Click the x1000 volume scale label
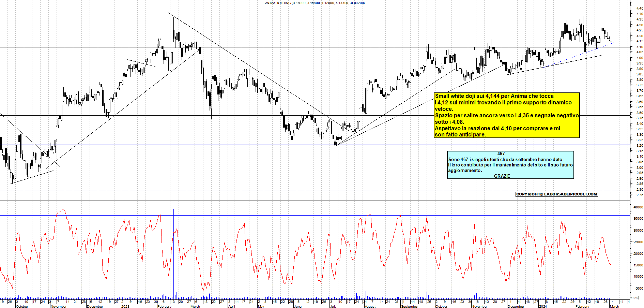Viewport: 644px width, 308px height. (635, 297)
